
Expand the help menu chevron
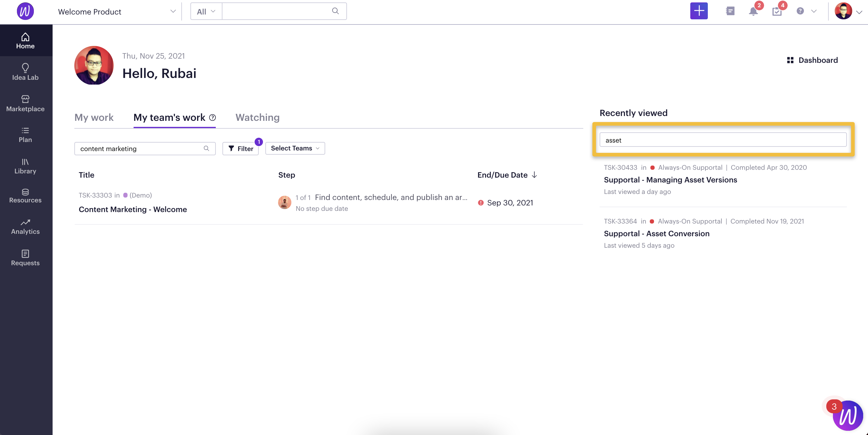point(814,11)
